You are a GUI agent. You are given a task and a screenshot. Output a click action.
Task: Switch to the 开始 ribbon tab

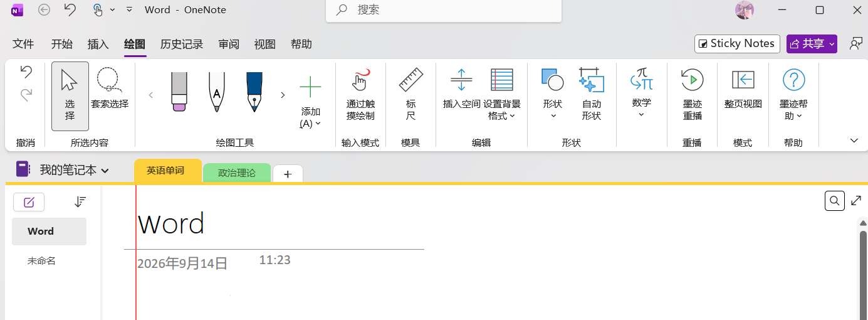[x=61, y=44]
